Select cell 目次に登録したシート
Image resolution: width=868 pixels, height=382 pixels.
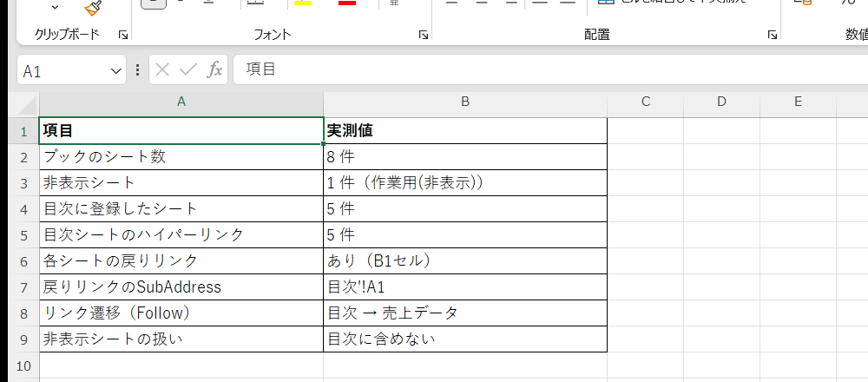[x=181, y=209]
